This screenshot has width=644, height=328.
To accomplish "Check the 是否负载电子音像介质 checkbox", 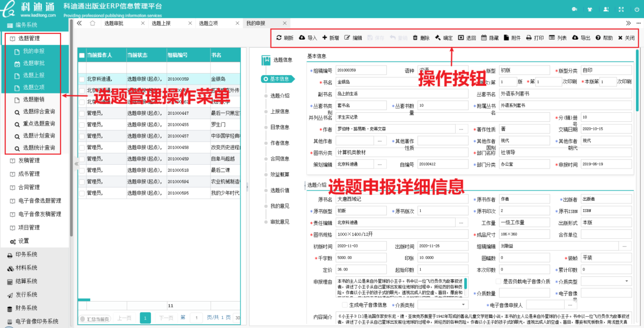I will [x=498, y=281].
